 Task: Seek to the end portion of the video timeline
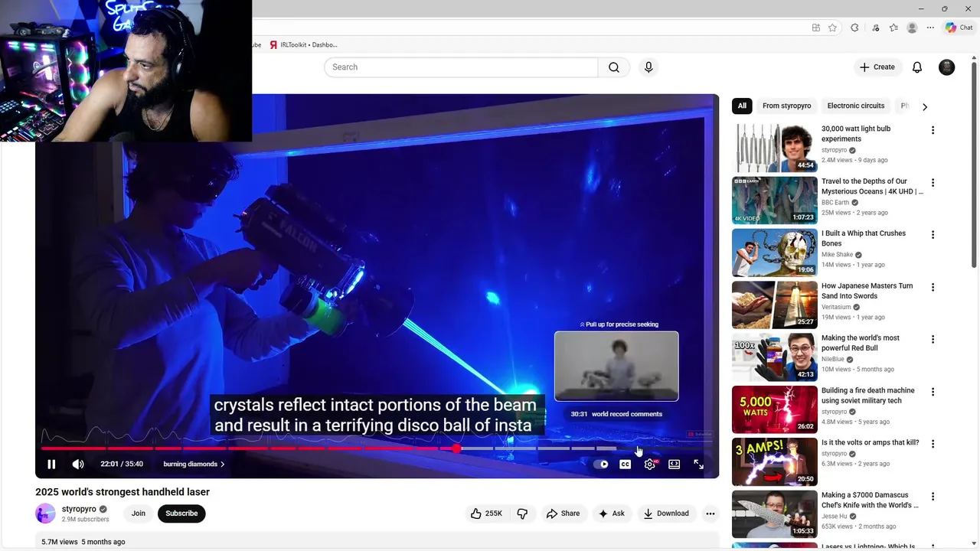[666, 448]
